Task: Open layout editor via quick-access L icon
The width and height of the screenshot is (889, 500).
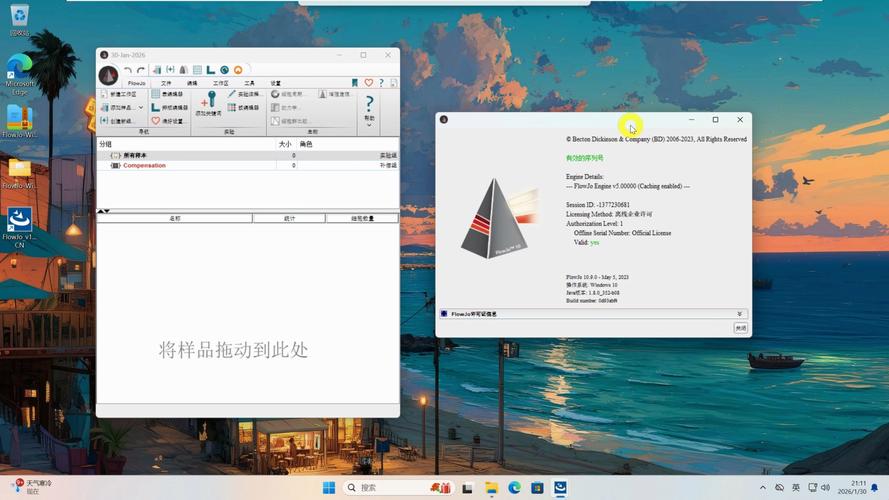Action: click(210, 70)
